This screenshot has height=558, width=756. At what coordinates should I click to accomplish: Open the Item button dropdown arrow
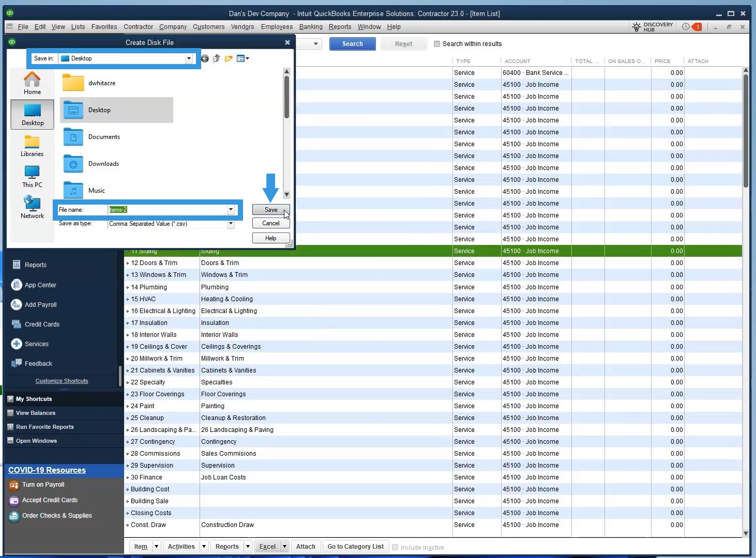point(156,547)
